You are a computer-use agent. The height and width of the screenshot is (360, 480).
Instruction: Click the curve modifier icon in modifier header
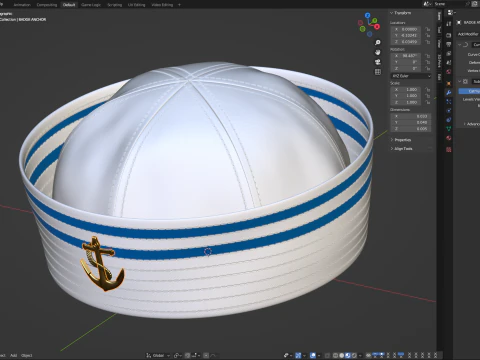tap(466, 45)
